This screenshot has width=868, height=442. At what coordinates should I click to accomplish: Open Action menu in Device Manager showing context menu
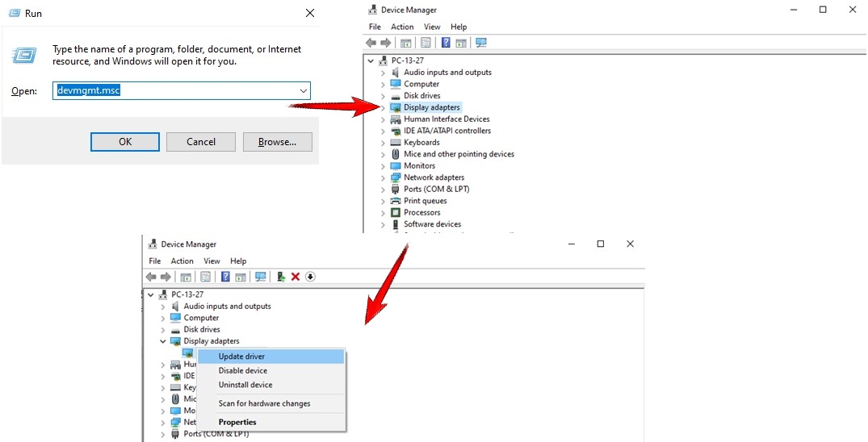(x=182, y=261)
